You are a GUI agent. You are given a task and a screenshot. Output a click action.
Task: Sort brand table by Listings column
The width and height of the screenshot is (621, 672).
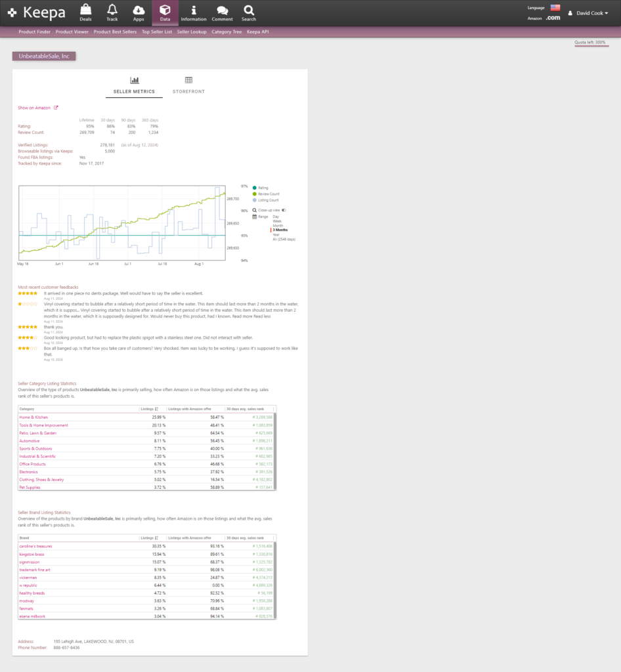tap(150, 538)
